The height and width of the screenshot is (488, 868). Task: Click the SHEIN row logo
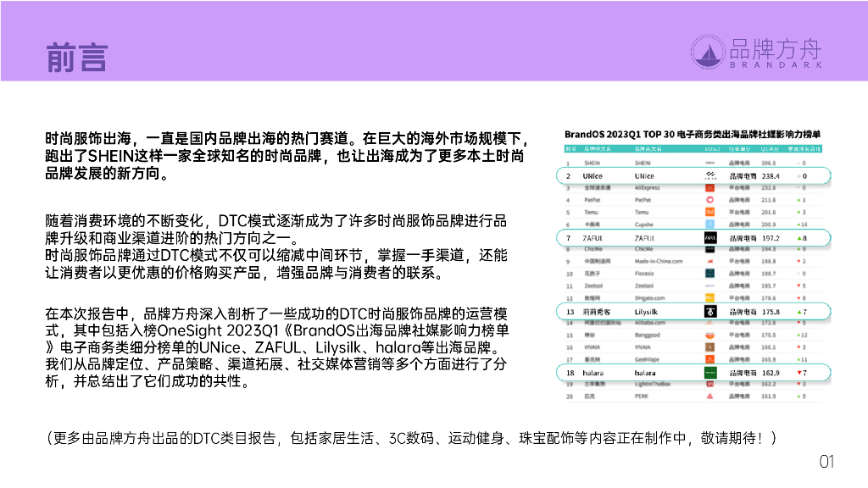[709, 164]
